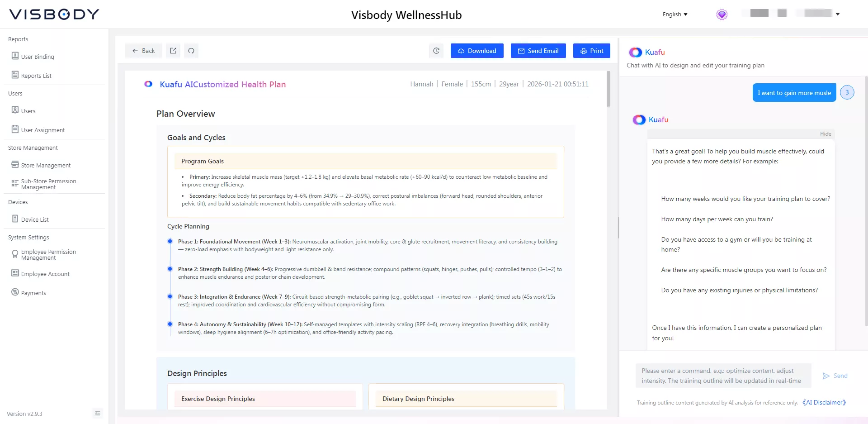Hide the Kuafu response message
Viewport: 868px width, 424px height.
pos(826,134)
